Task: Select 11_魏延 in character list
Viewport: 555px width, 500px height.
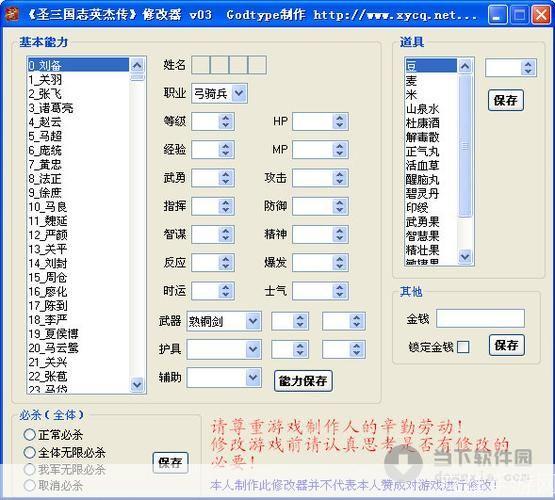Action: point(78,221)
